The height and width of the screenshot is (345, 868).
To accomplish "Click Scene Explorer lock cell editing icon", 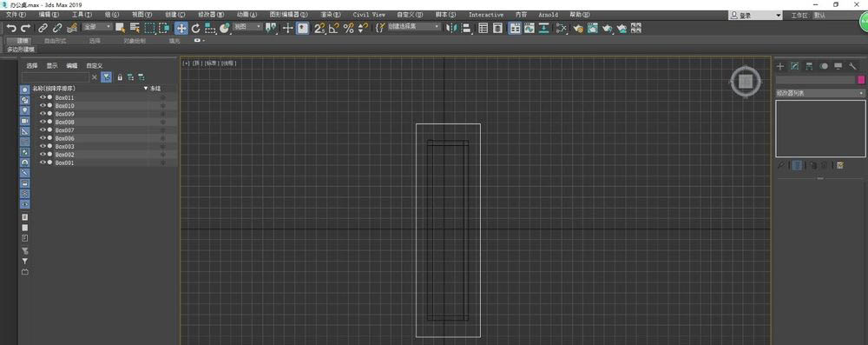I will [120, 77].
